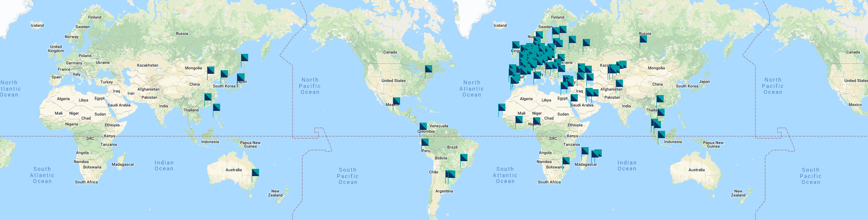Select the Norway country label

click(x=71, y=37)
